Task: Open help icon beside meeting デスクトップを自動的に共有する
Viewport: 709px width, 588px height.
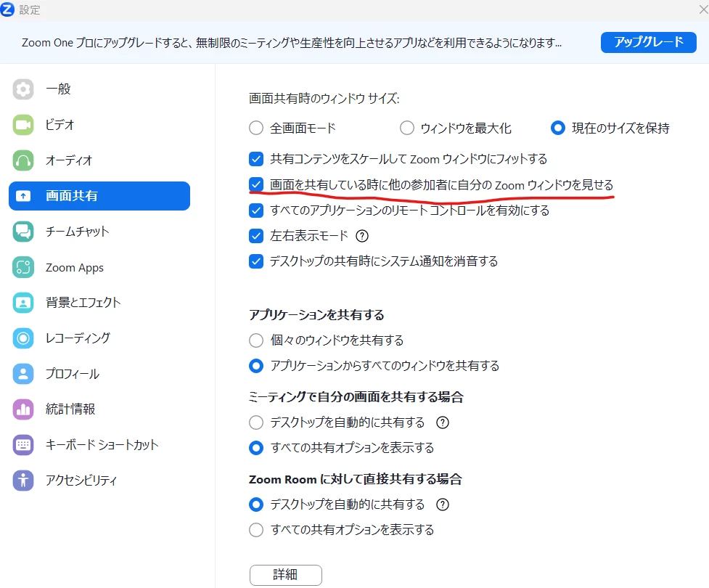Action: click(442, 422)
